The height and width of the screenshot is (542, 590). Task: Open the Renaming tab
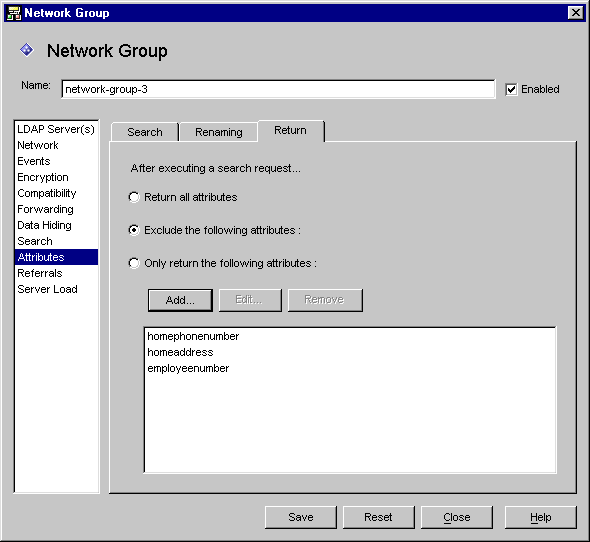[219, 132]
